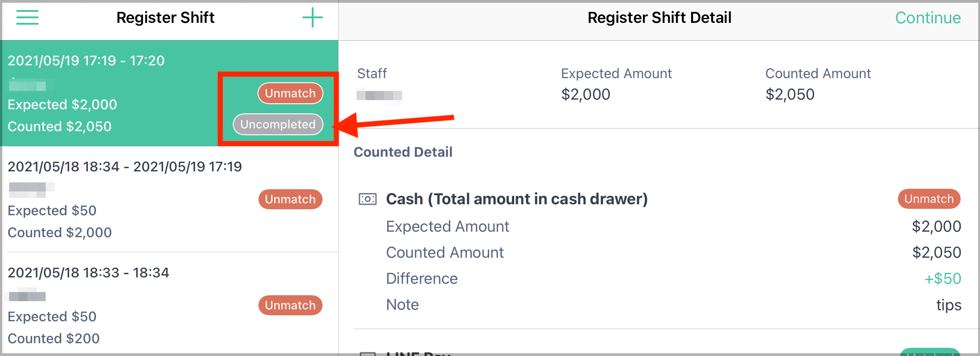
Task: Click the Counted Amount $2,050 summary
Action: tap(818, 84)
